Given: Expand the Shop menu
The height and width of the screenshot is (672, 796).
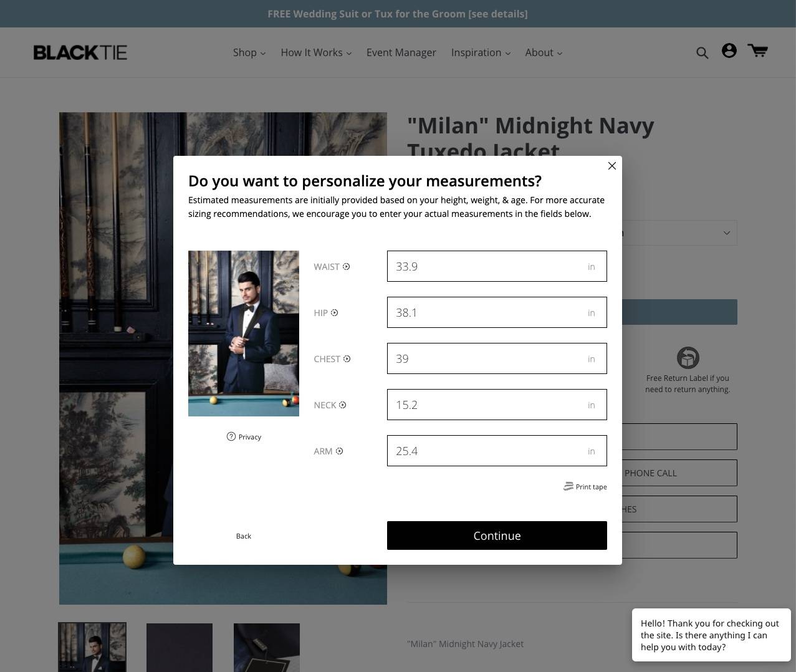Looking at the screenshot, I should pyautogui.click(x=249, y=53).
